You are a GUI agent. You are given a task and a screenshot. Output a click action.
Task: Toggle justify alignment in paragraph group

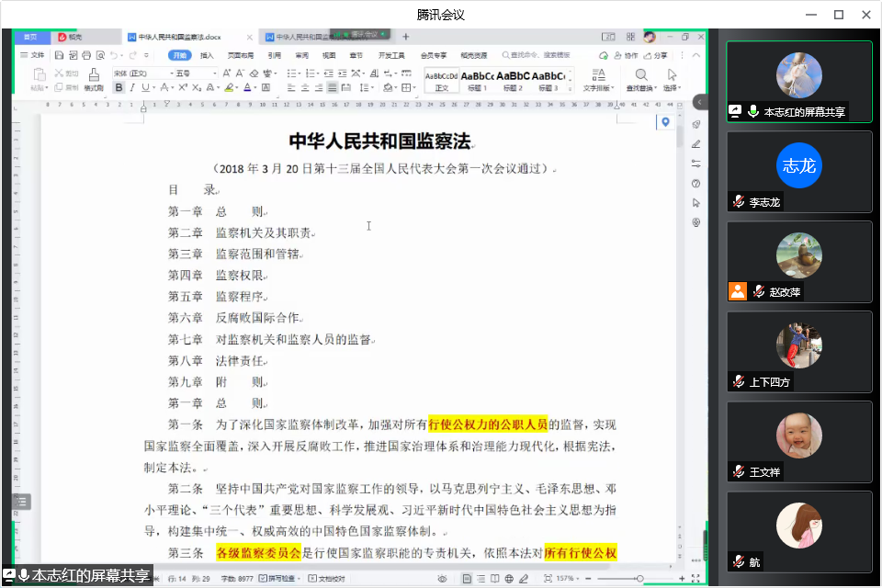(332, 88)
